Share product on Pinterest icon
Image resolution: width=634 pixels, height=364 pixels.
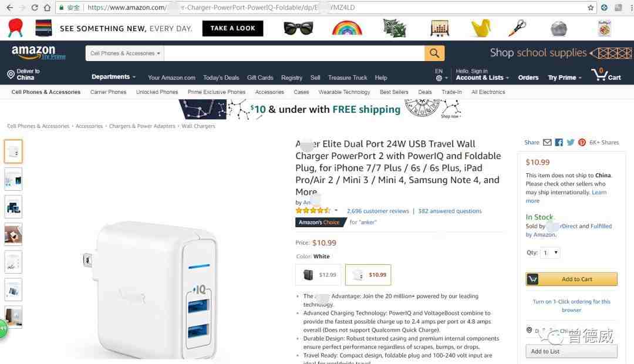[582, 142]
